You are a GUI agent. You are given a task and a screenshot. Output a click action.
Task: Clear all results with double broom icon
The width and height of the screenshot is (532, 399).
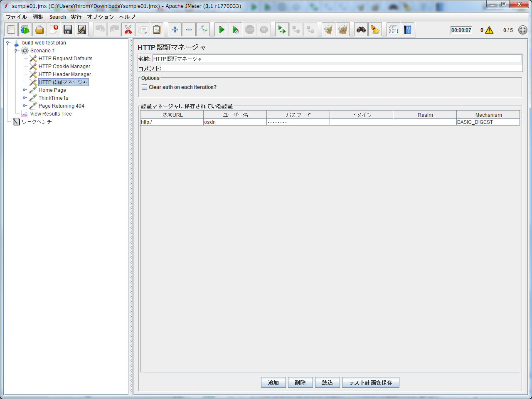click(343, 30)
